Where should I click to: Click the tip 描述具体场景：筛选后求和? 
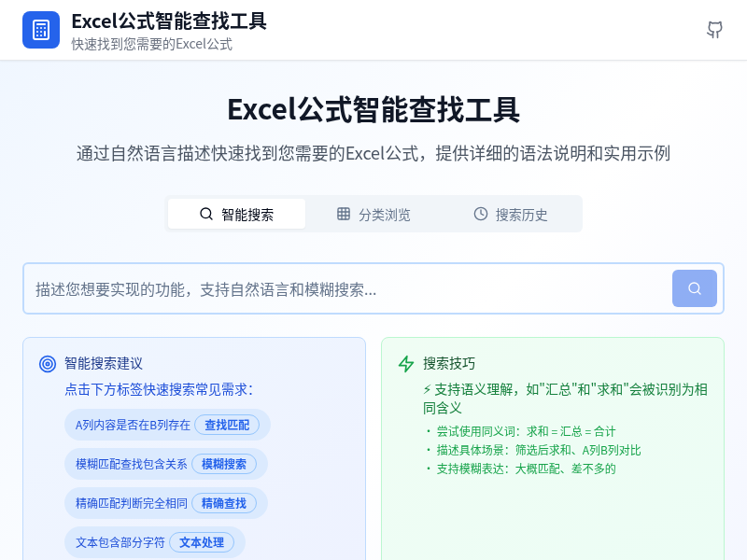point(539,450)
